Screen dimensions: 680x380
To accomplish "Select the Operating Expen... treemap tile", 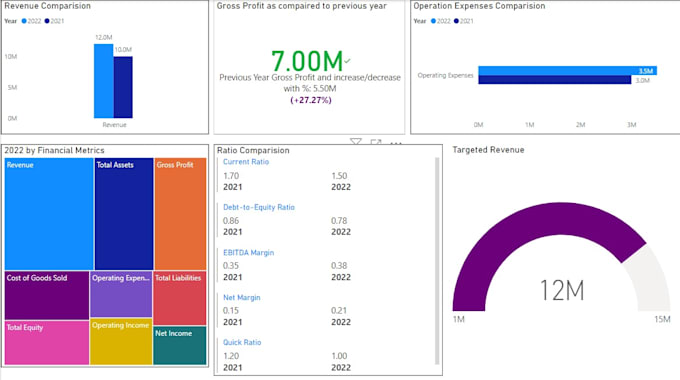I will [x=121, y=295].
